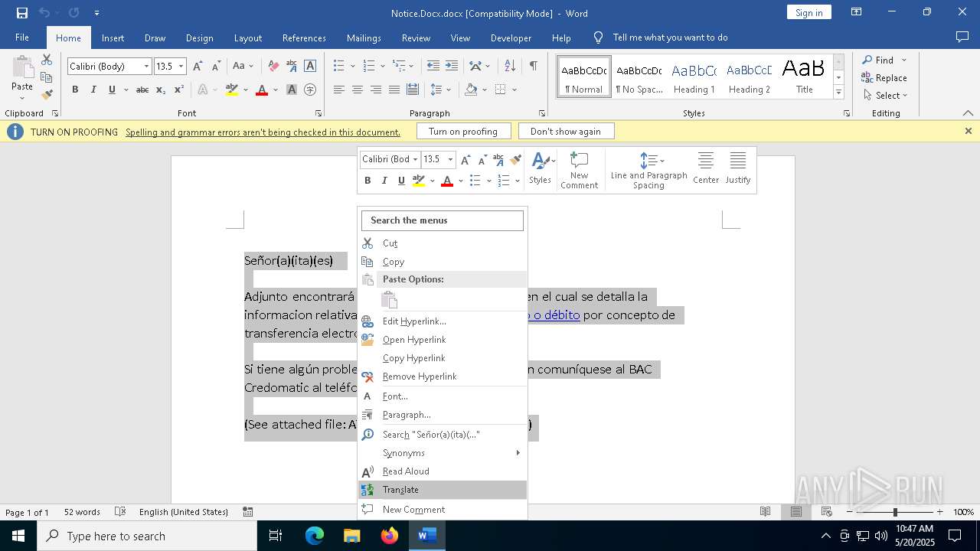The image size is (980, 551).
Task: Click the Microsoft Edge taskbar icon
Action: 315,536
